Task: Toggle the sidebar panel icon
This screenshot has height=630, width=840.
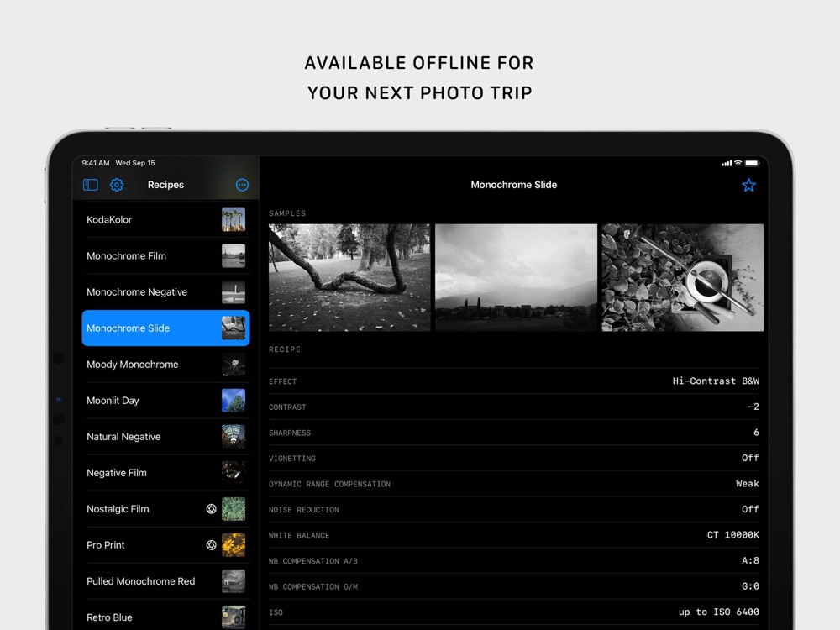Action: 91,185
